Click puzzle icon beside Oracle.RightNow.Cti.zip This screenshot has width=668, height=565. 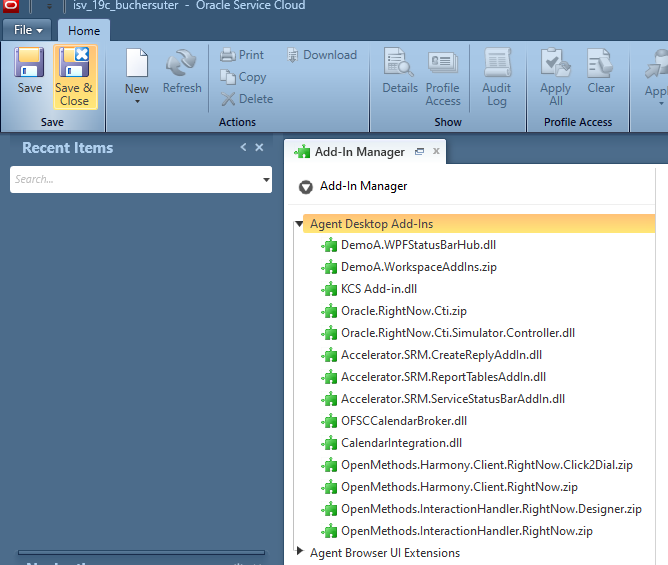click(x=329, y=311)
